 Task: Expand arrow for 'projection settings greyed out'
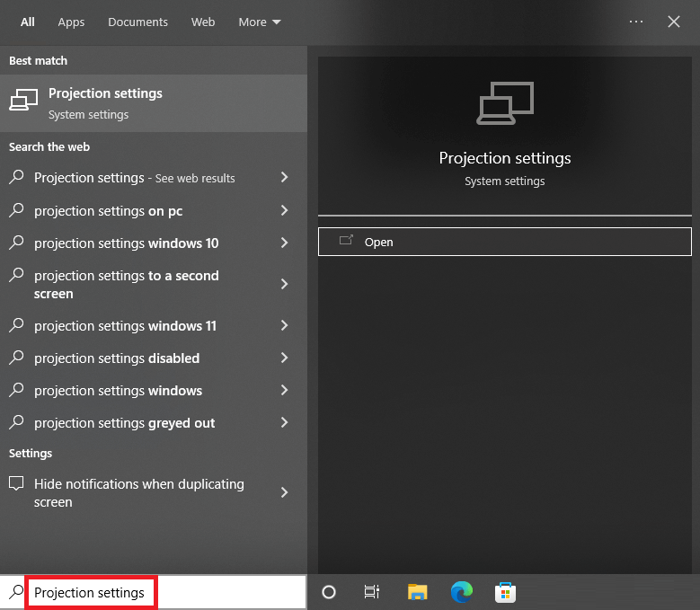(284, 422)
